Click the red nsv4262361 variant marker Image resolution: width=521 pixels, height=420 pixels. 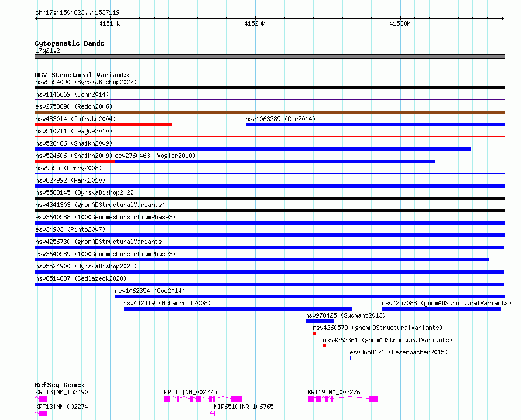[325, 346]
